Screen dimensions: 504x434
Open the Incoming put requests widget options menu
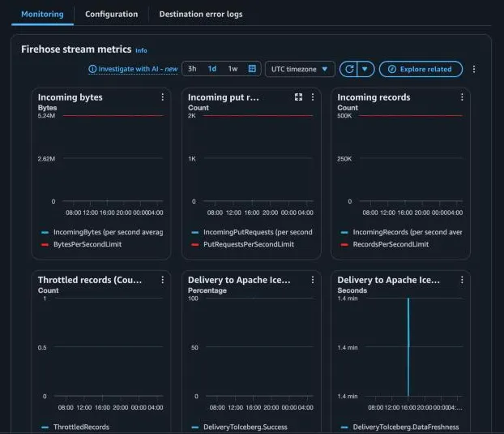coord(313,97)
